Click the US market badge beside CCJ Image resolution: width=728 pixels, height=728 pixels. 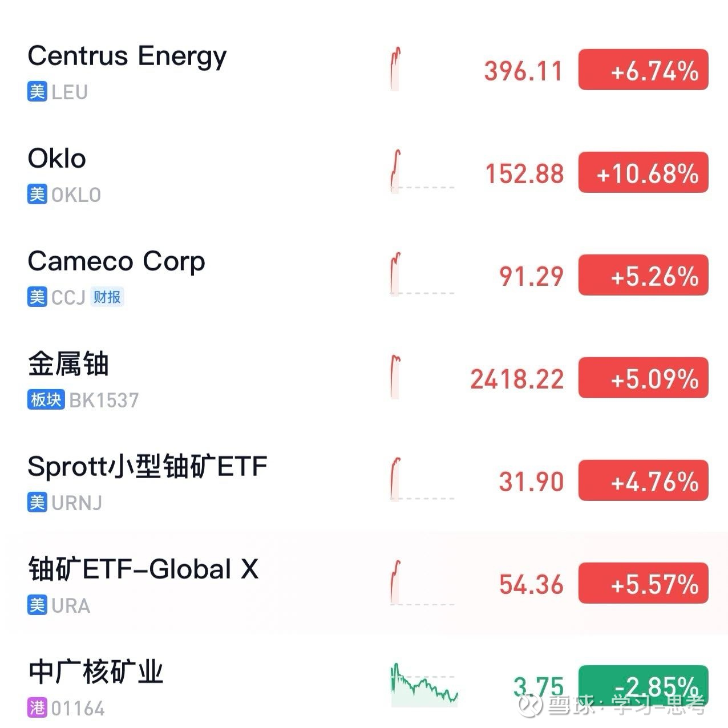click(37, 297)
